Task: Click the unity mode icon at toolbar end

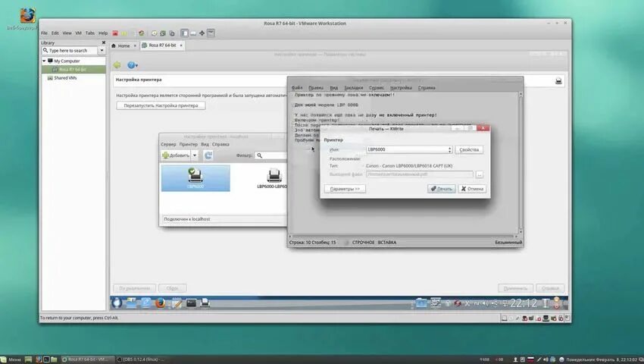Action: pyautogui.click(x=211, y=33)
